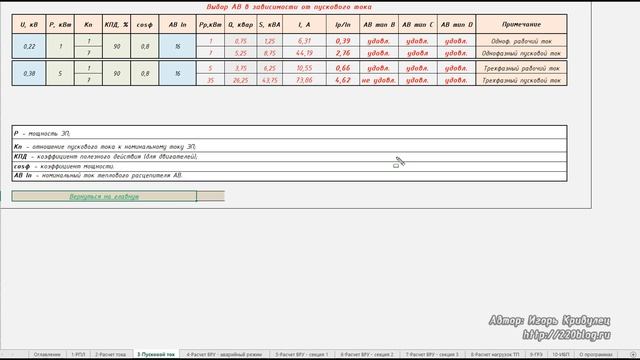Select AB In cell 16 in the 0,22 row

[x=178, y=47]
